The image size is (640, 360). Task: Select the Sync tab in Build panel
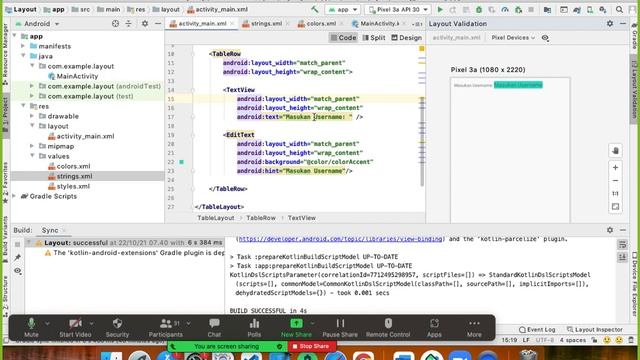click(x=50, y=230)
